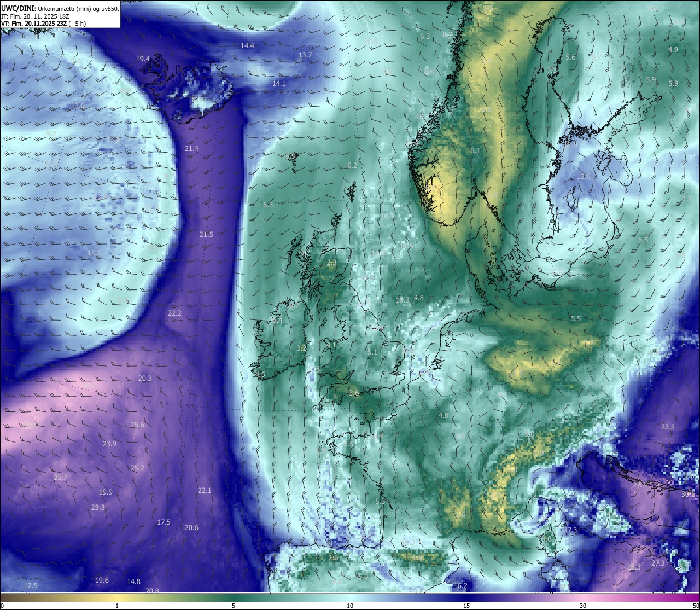This screenshot has height=610, width=700.
Task: Click the color scale tick labeled 1
Action: (x=117, y=606)
